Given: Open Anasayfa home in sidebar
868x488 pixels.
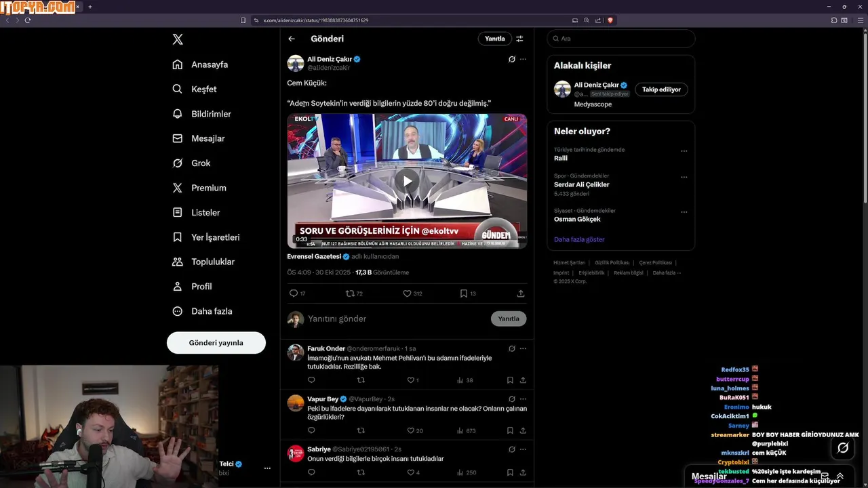Looking at the screenshot, I should coord(200,64).
